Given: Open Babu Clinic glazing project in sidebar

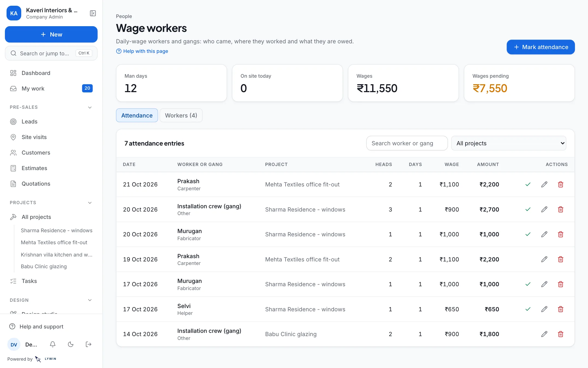Looking at the screenshot, I should coord(44,267).
